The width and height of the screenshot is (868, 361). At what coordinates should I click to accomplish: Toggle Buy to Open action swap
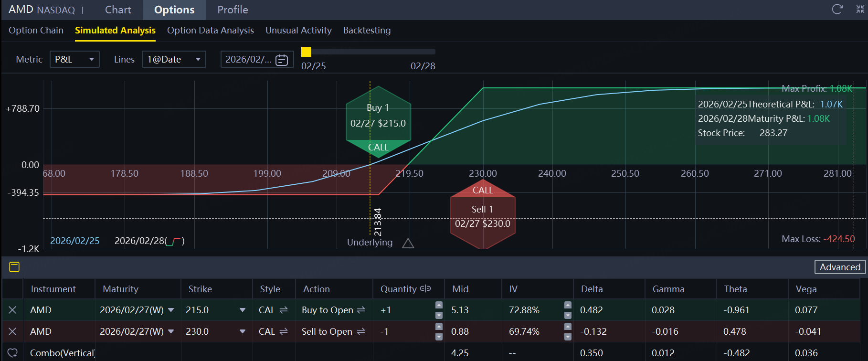pyautogui.click(x=361, y=310)
